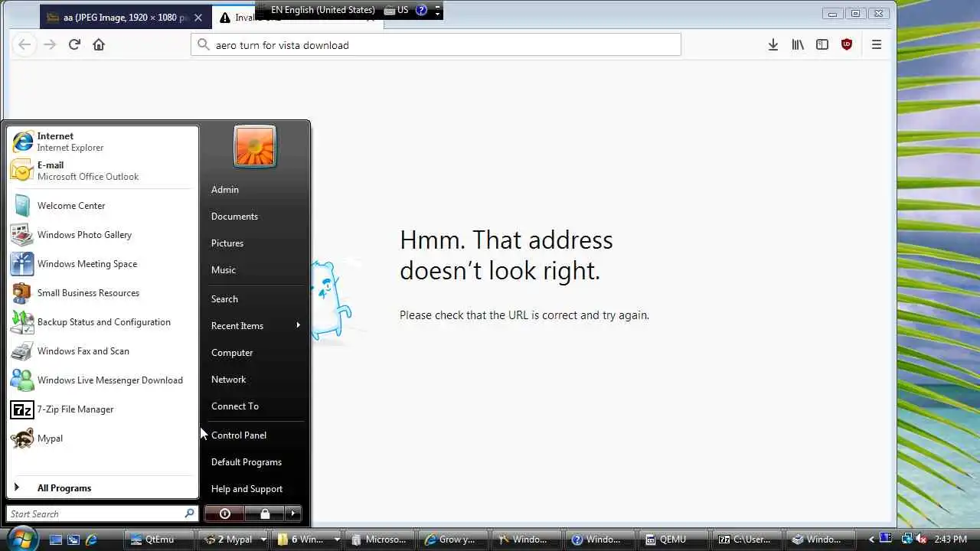Click the Start Search magnifier icon
The width and height of the screenshot is (980, 551).
189,514
